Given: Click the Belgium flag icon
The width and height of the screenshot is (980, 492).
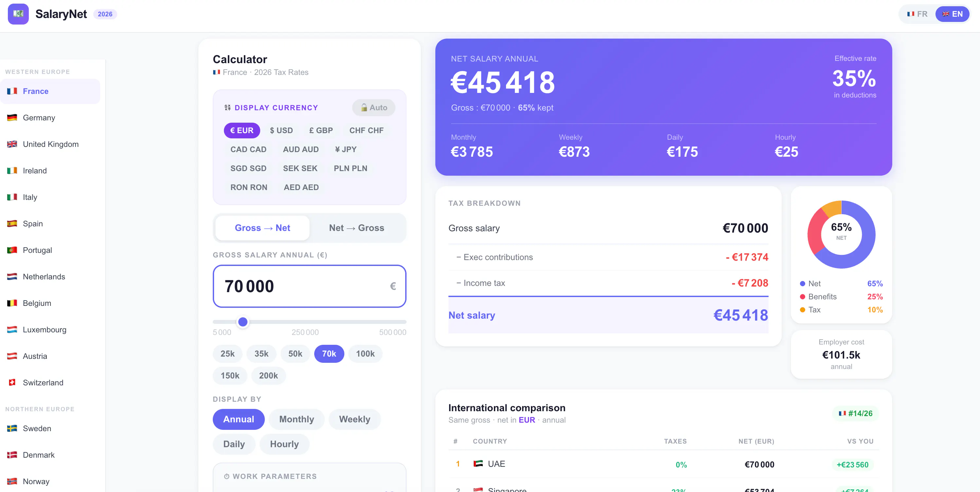Looking at the screenshot, I should (x=12, y=303).
